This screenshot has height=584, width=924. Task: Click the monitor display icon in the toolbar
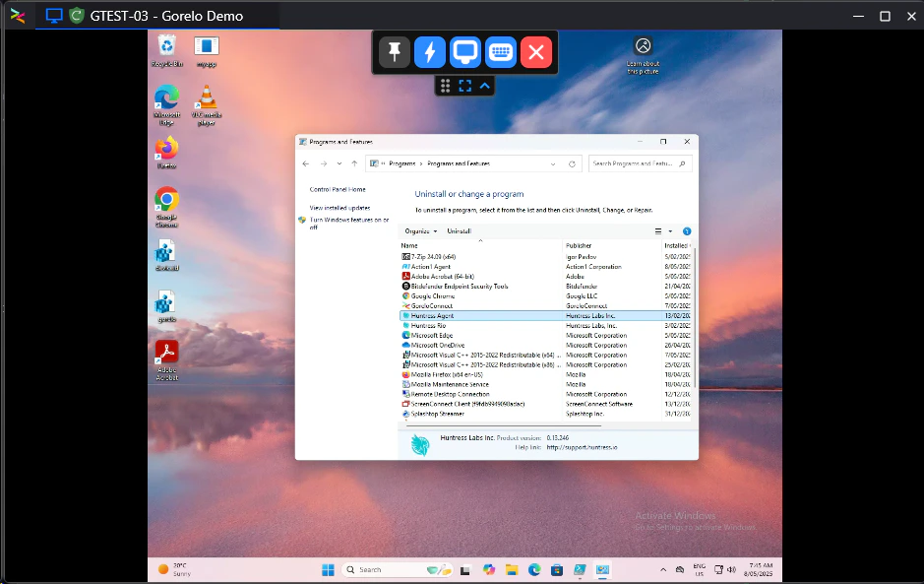click(465, 52)
